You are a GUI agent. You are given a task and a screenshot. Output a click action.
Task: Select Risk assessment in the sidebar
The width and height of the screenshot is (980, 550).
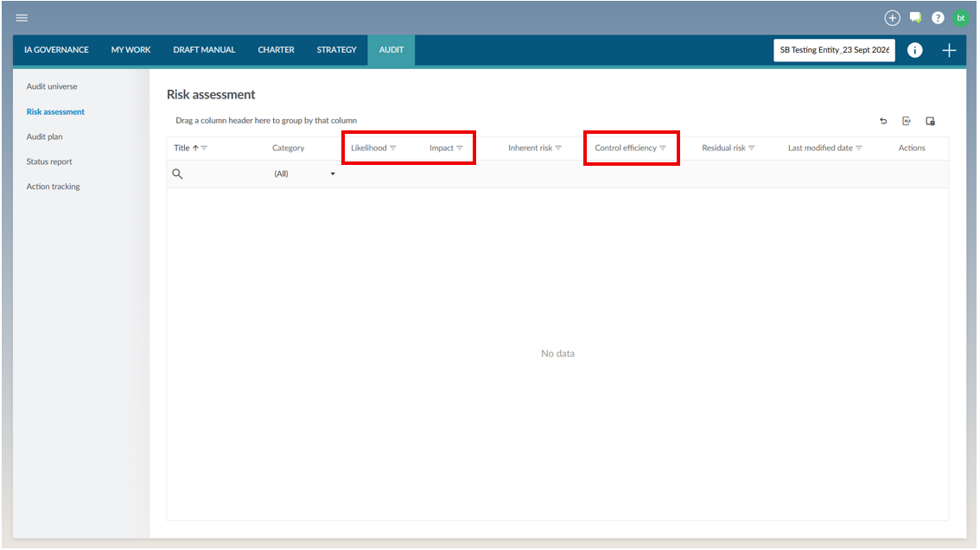pos(55,111)
